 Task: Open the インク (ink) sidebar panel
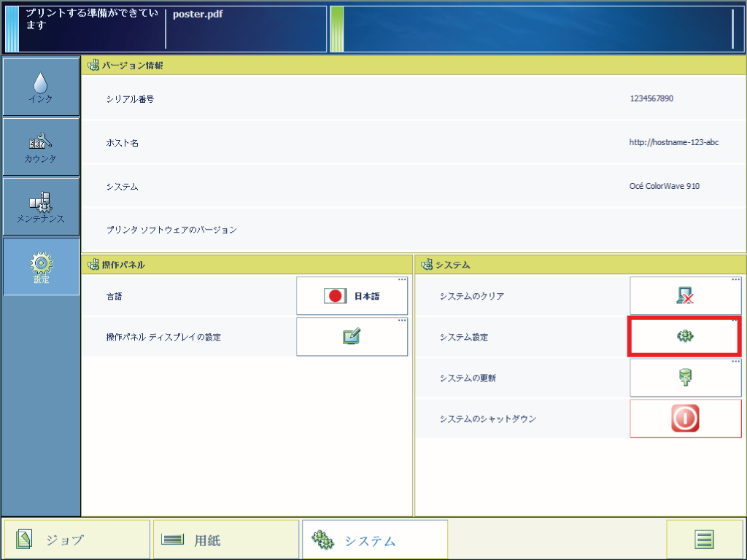pos(41,87)
